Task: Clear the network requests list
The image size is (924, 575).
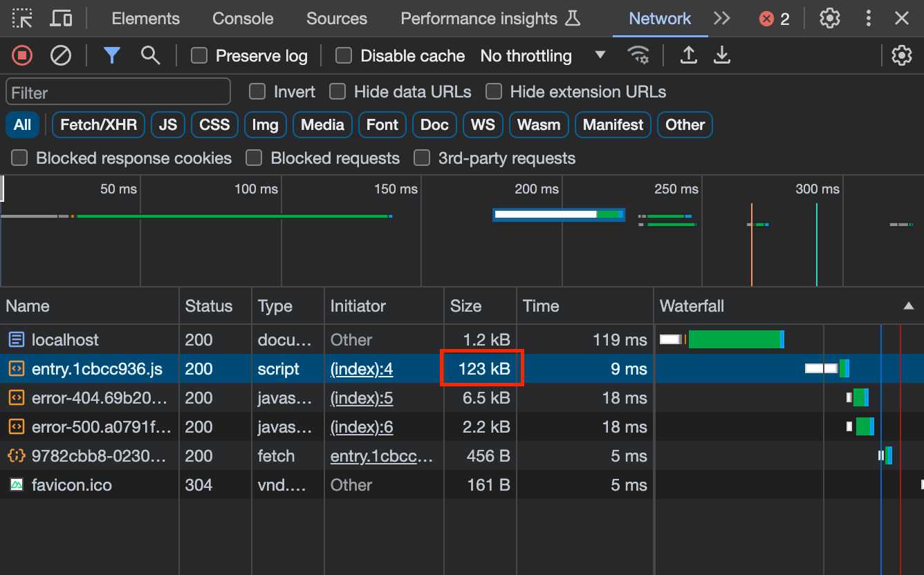Action: tap(60, 55)
